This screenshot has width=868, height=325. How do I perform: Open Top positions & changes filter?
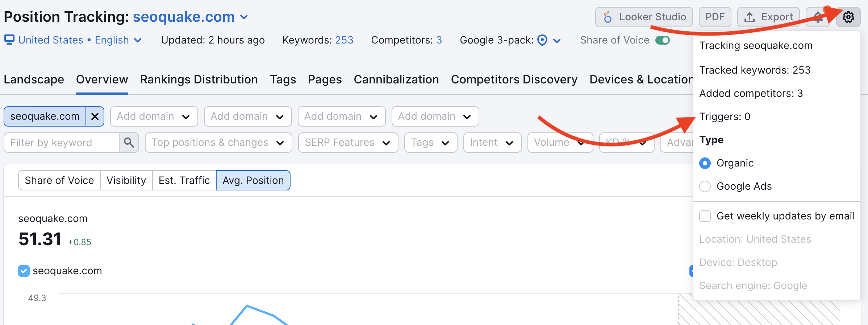click(218, 143)
